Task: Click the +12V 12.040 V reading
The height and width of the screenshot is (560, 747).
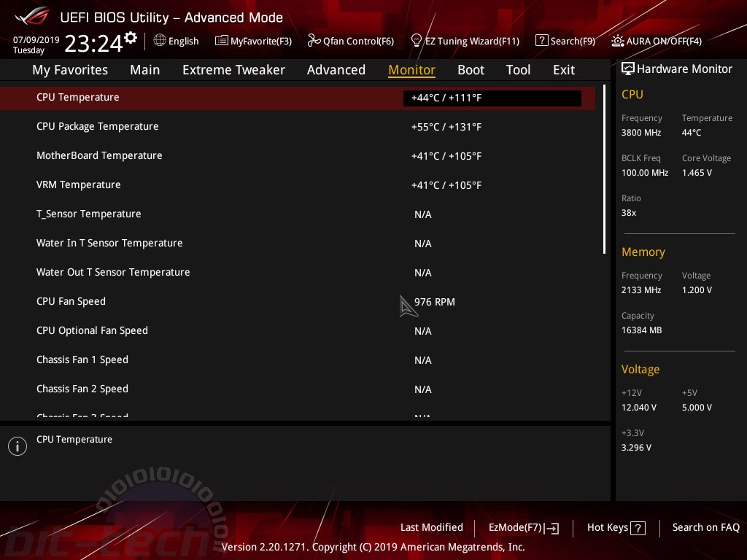Action: click(x=638, y=408)
